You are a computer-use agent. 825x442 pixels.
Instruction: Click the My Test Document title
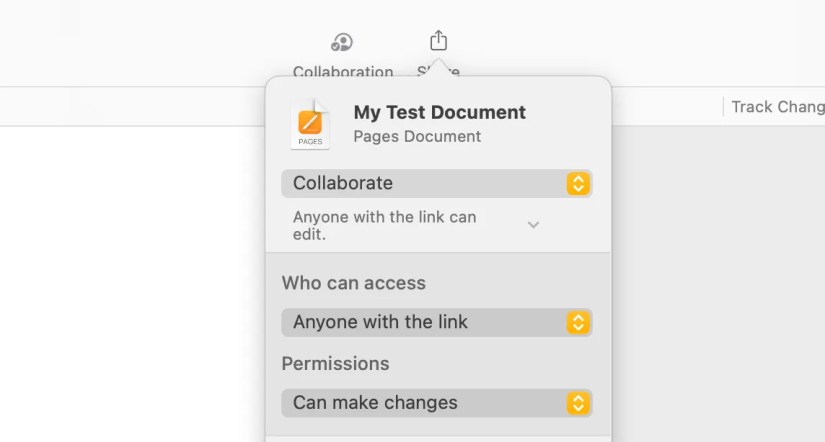click(440, 113)
